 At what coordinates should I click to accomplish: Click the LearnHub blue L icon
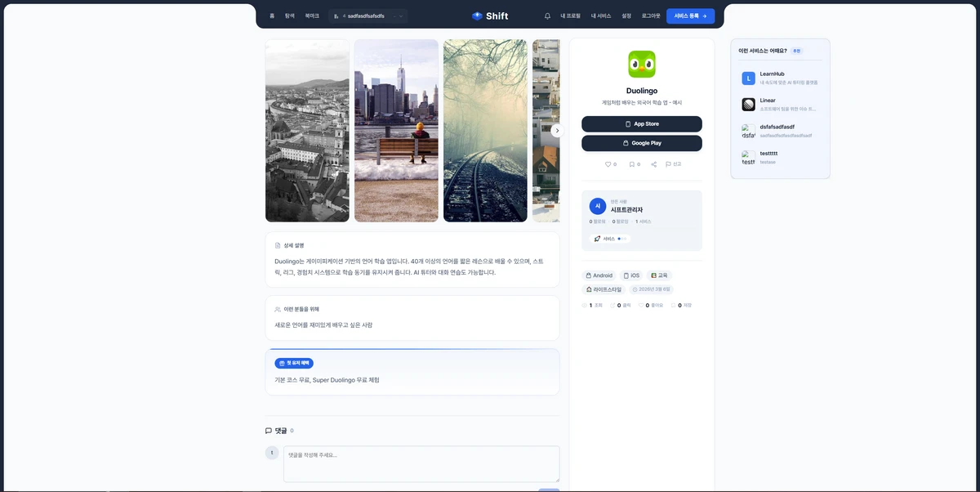tap(748, 78)
